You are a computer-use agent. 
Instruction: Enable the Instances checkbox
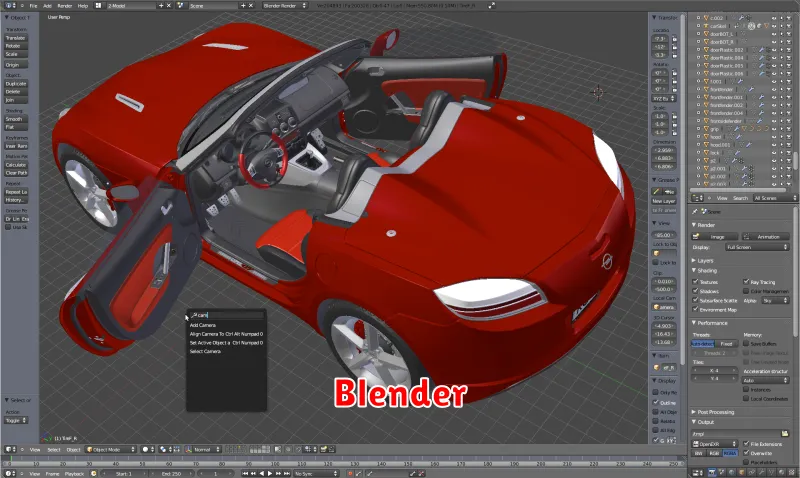[x=746, y=389]
